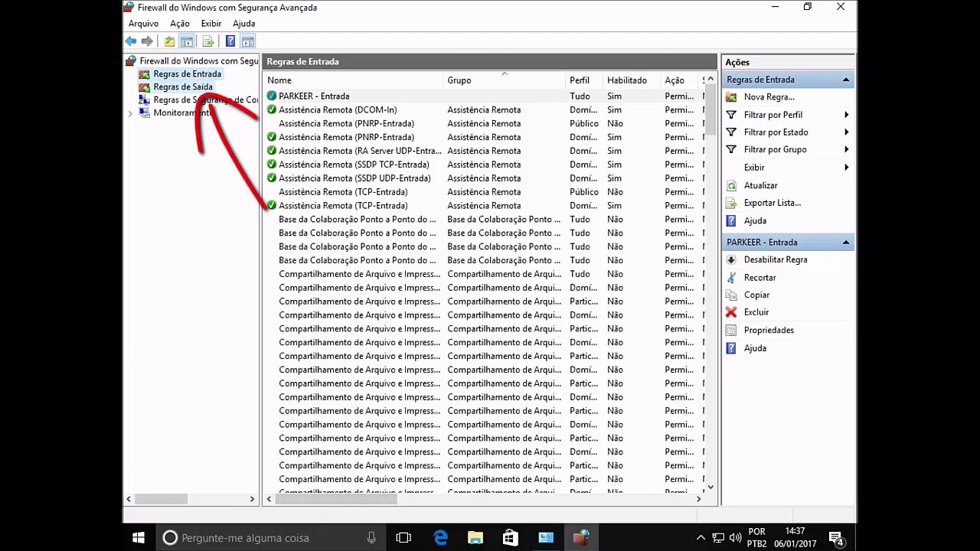Collapse the Regras de Entrada actions section
The image size is (980, 551).
pyautogui.click(x=846, y=80)
